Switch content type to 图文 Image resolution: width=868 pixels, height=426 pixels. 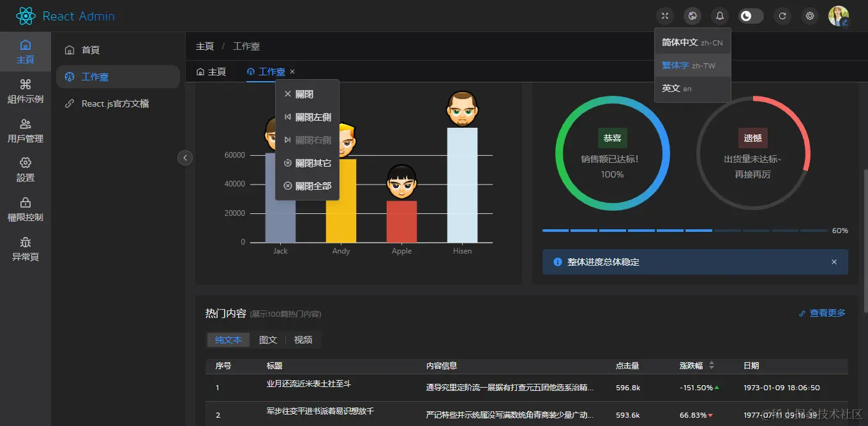tap(268, 340)
